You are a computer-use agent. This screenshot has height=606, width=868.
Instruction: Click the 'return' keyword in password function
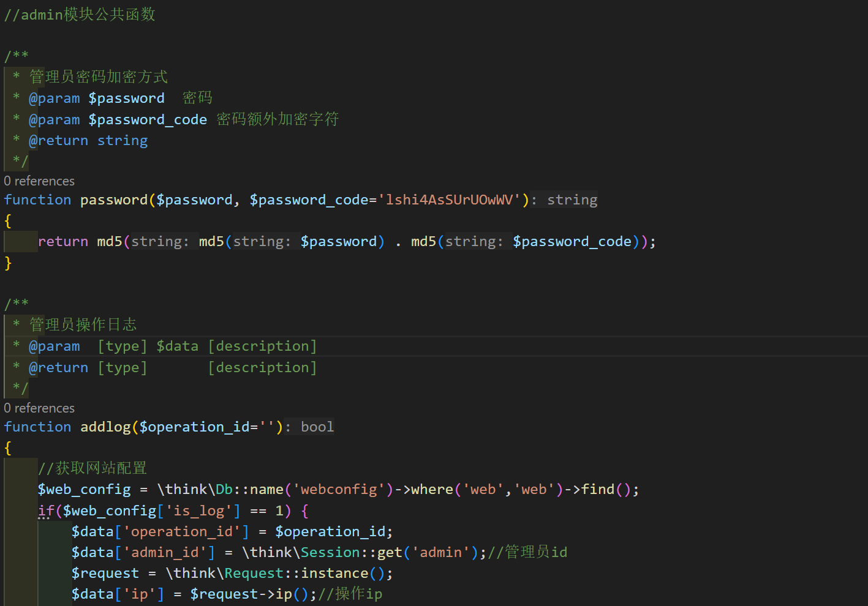point(63,241)
